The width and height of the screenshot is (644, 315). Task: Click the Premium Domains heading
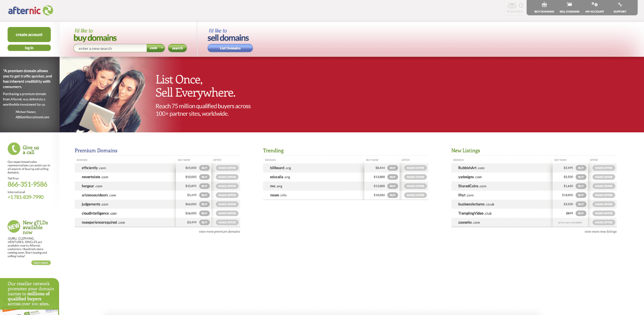pyautogui.click(x=96, y=151)
